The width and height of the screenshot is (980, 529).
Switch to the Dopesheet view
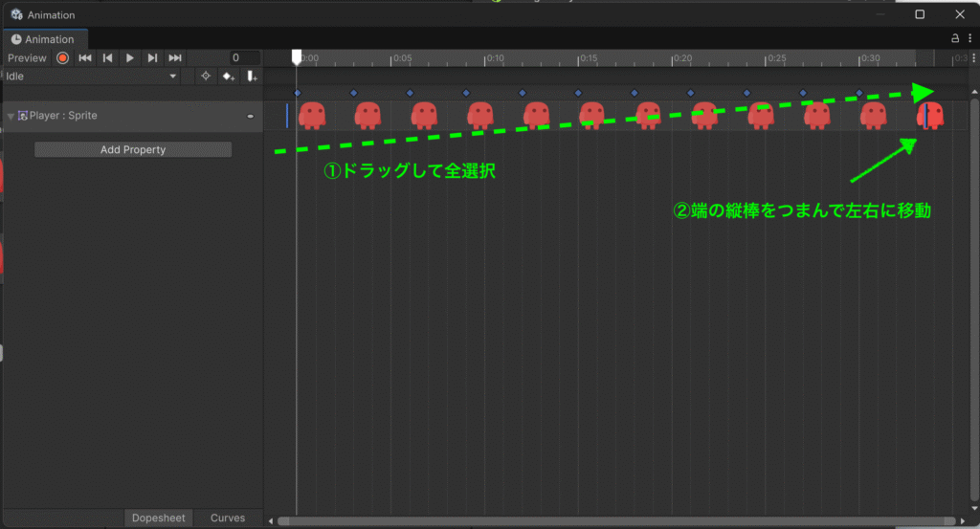[159, 518]
